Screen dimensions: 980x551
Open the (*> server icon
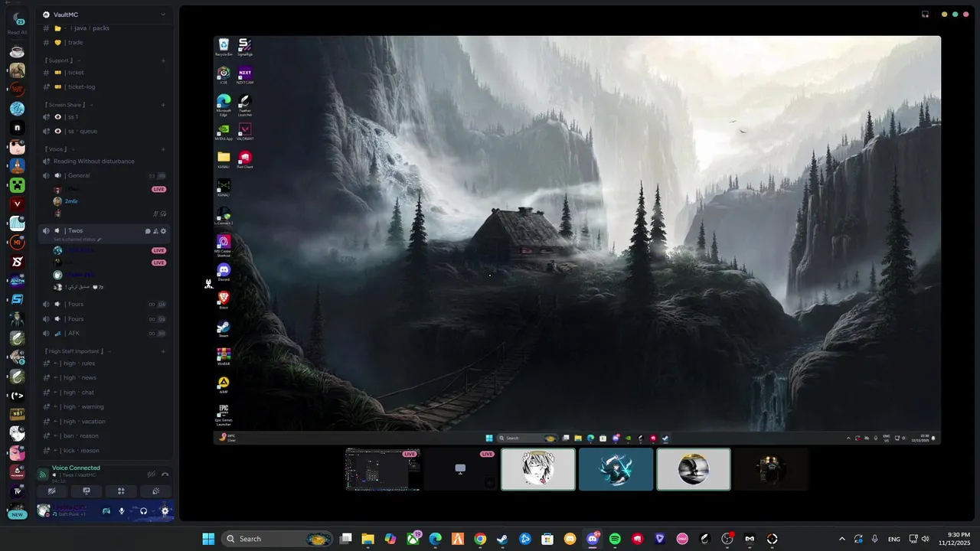(17, 396)
